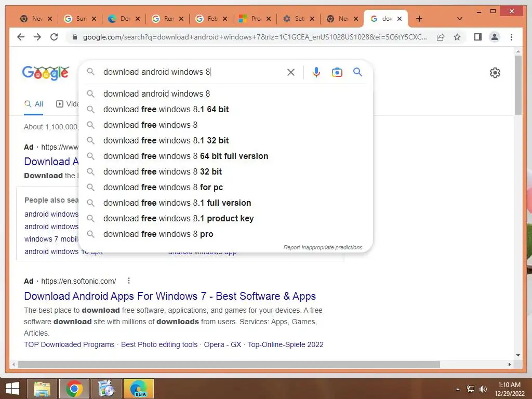Click the volume speaker tray icon
Viewport: 532px width, 399px height.
[483, 389]
